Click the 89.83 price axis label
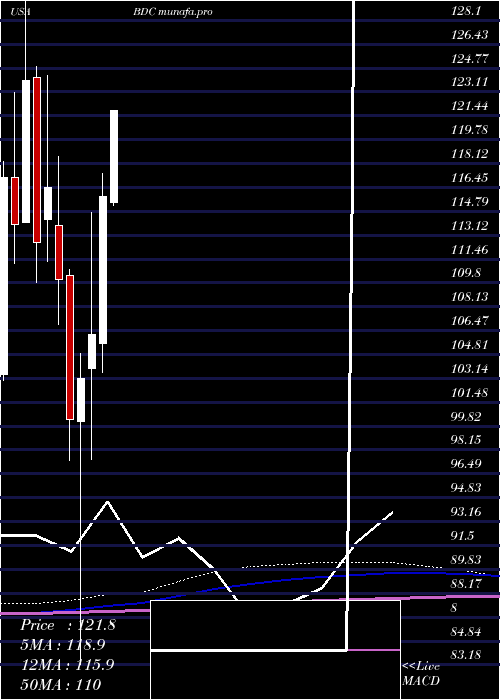The width and height of the screenshot is (500, 700). tap(467, 559)
